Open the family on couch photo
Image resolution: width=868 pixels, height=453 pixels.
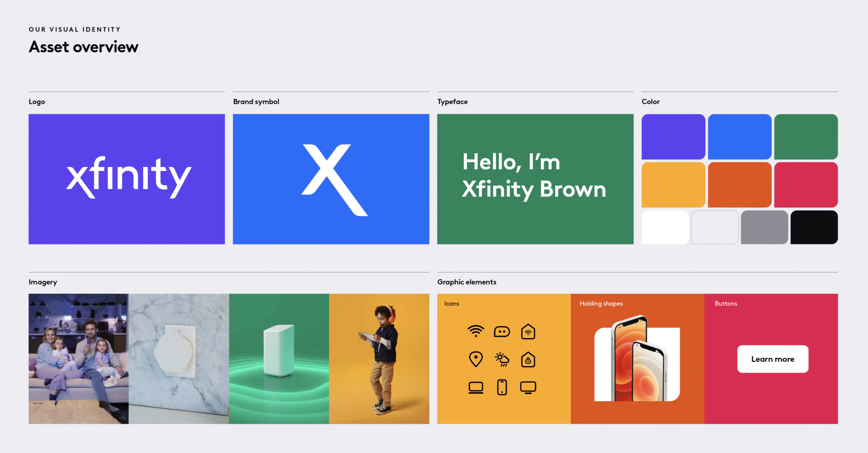[78, 359]
